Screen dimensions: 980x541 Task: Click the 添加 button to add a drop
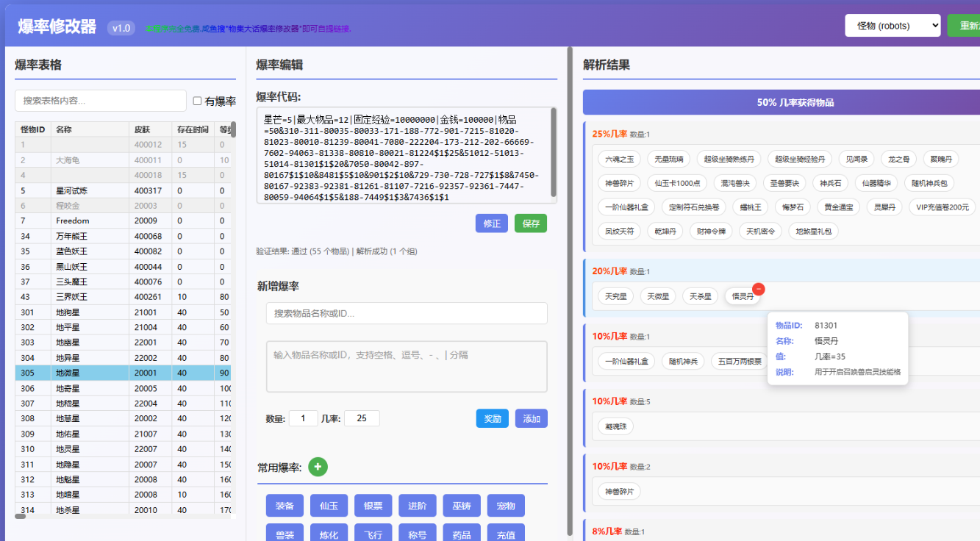531,418
